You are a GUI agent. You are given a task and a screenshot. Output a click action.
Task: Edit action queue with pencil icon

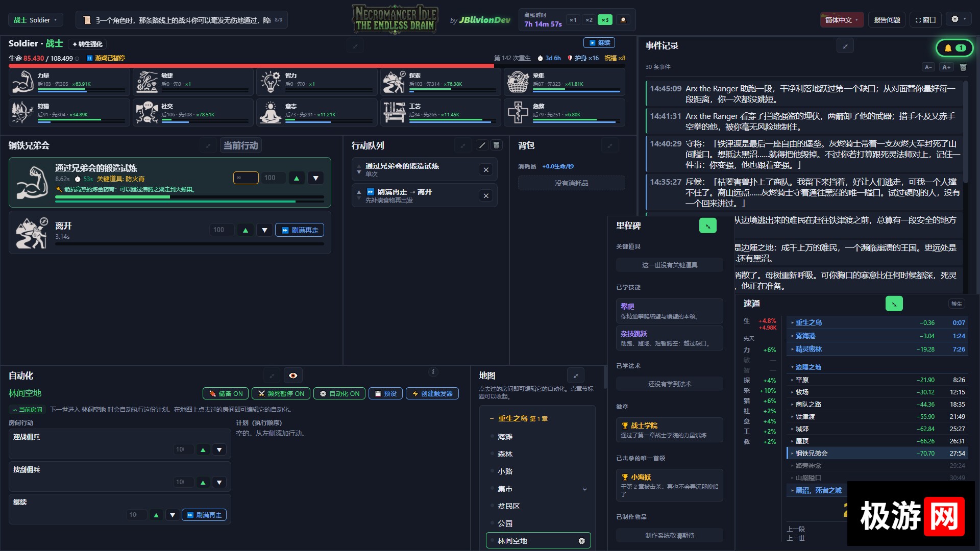(482, 145)
